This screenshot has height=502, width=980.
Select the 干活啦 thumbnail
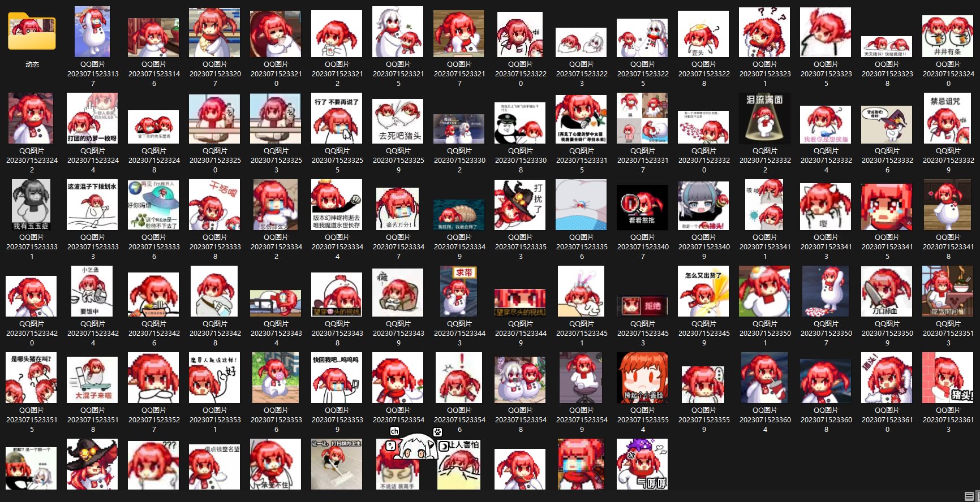tap(215, 205)
